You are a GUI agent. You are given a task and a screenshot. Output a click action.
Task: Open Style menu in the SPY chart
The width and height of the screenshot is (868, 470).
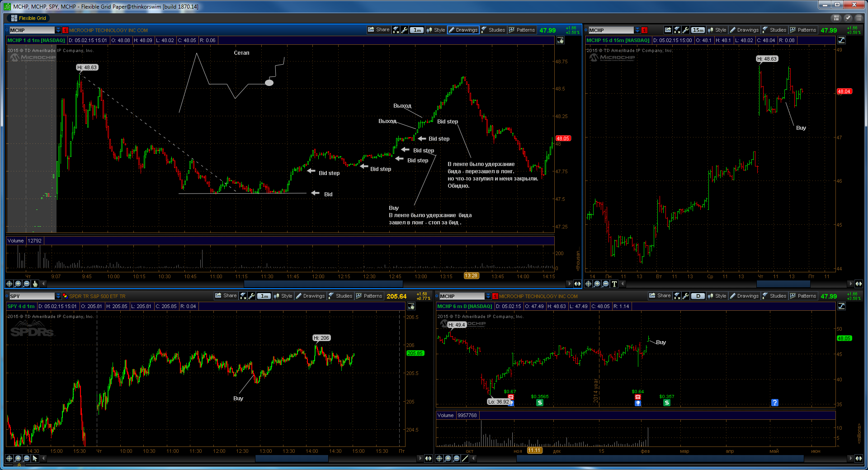point(283,296)
